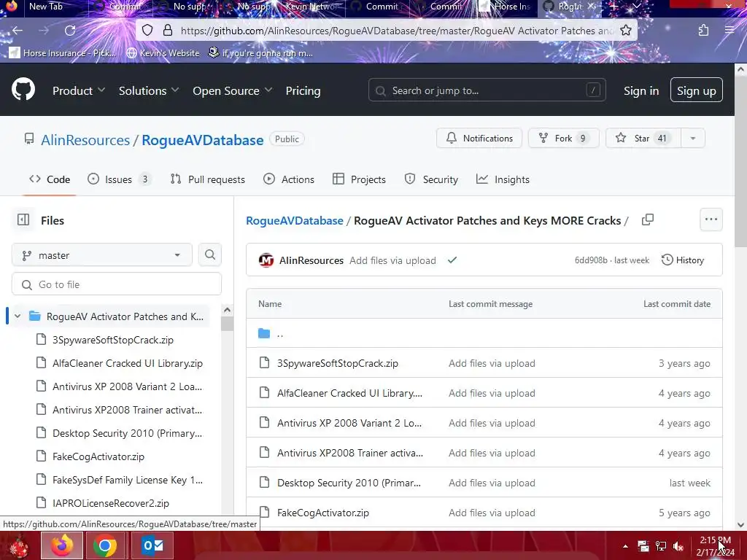The height and width of the screenshot is (560, 747).
Task: Open the Pull requests tab
Action: coord(208,179)
